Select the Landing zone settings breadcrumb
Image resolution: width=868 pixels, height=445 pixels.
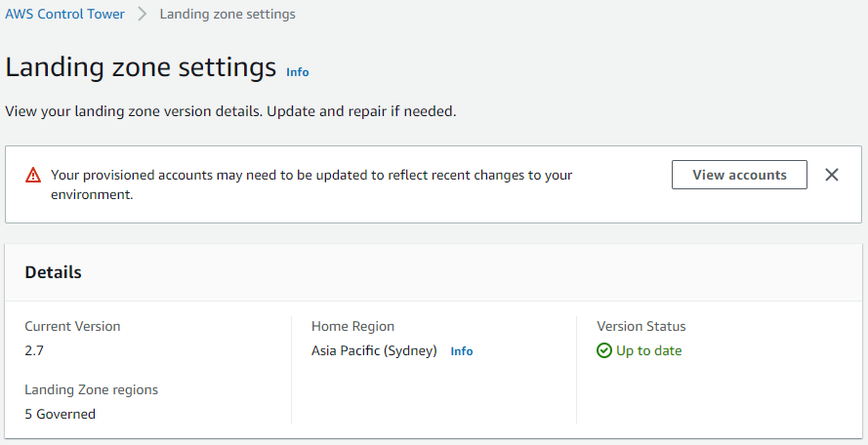227,15
